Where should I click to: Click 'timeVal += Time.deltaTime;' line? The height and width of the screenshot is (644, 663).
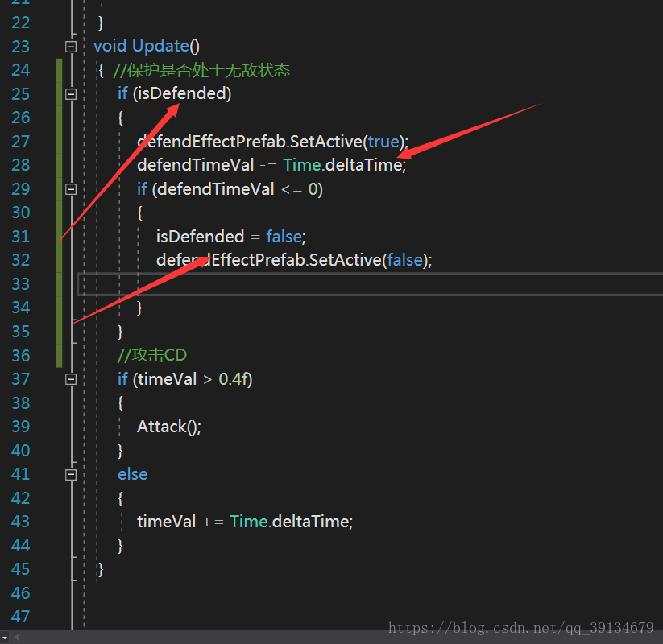[245, 522]
